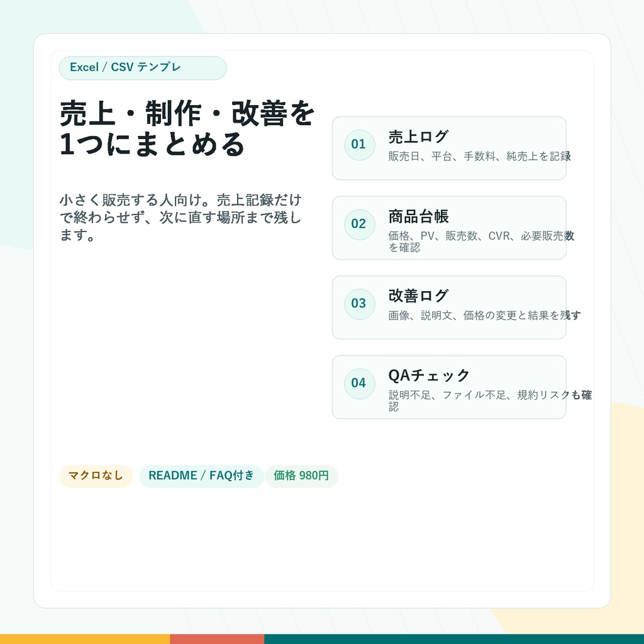
Task: Select the 03 number circle
Action: (x=359, y=304)
